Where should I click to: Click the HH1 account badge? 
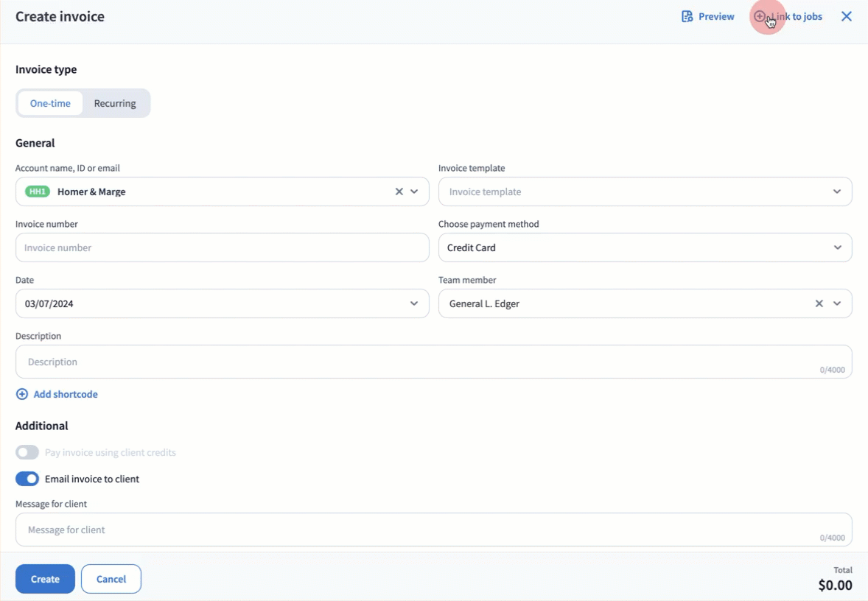(37, 191)
